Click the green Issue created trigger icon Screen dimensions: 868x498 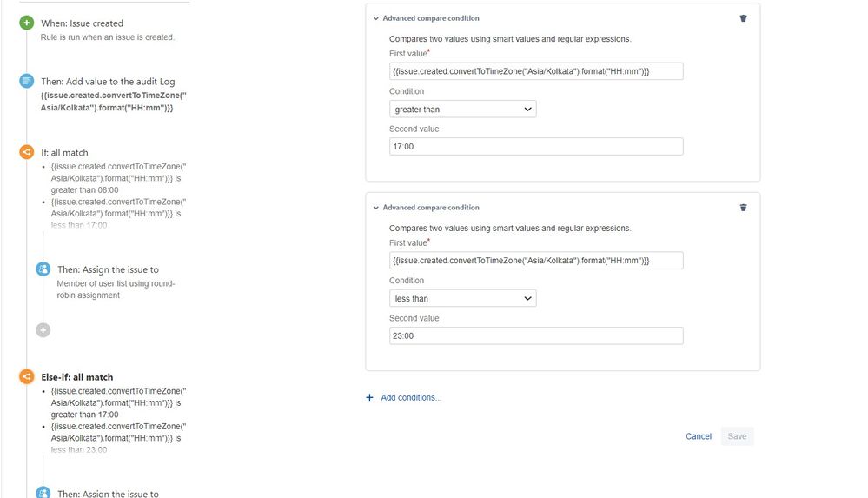27,23
